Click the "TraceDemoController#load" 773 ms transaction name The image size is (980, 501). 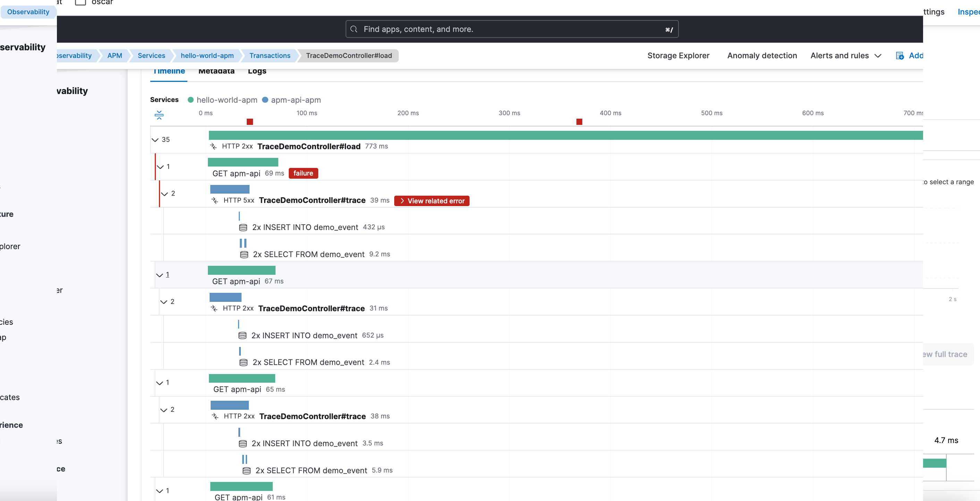point(309,146)
